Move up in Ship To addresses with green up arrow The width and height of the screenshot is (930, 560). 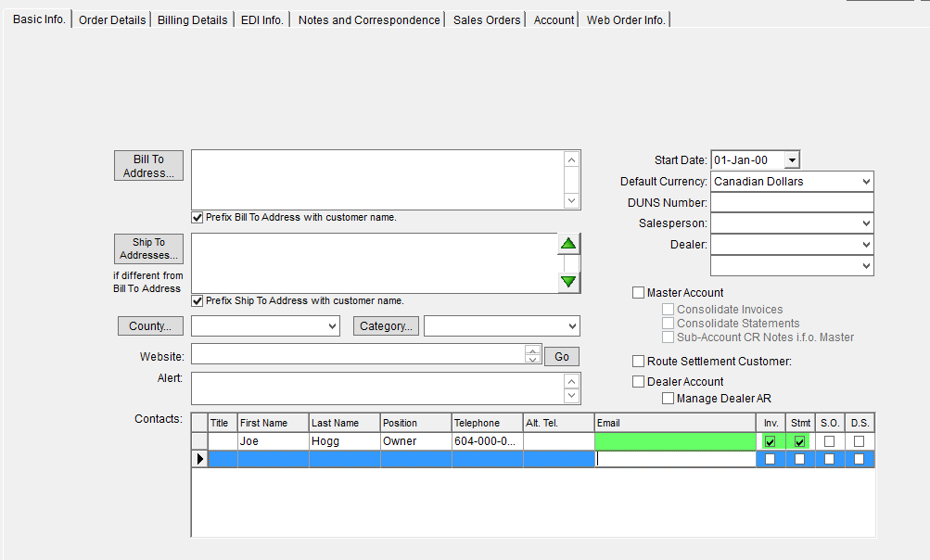[x=568, y=243]
